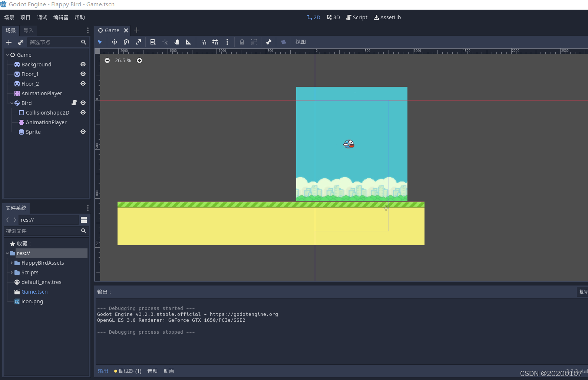Toggle grid snapping icon

215,42
